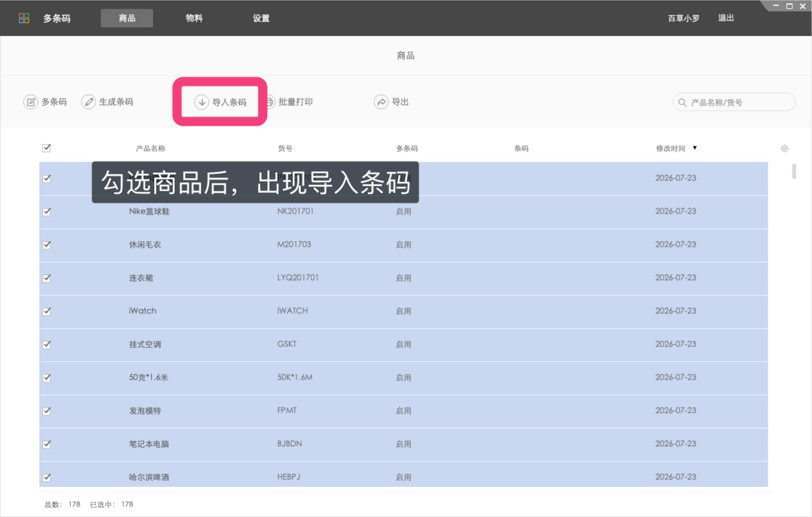This screenshot has width=812, height=517.
Task: Click the vertical scrollbar thumb
Action: (x=794, y=171)
